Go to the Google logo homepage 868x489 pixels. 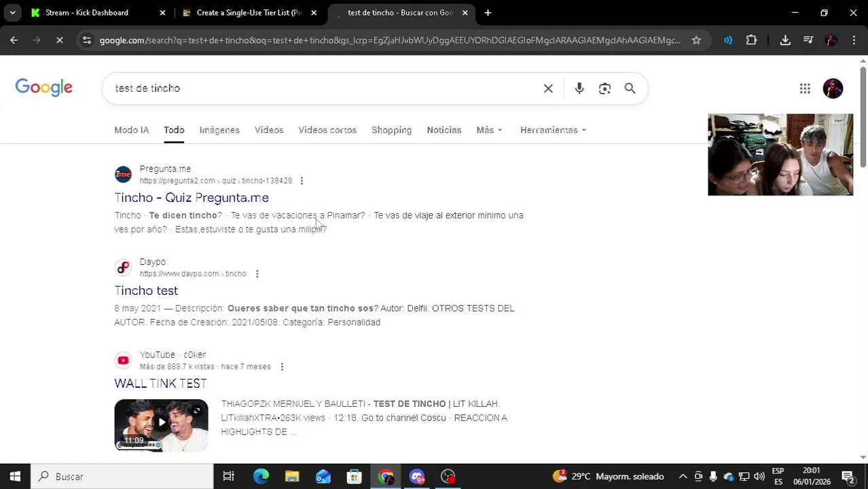[x=44, y=88]
